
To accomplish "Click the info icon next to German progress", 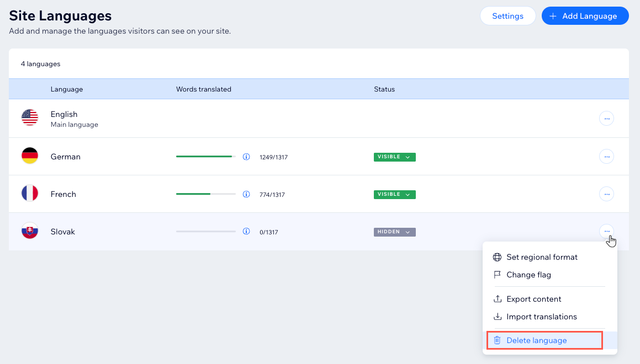I will click(246, 157).
